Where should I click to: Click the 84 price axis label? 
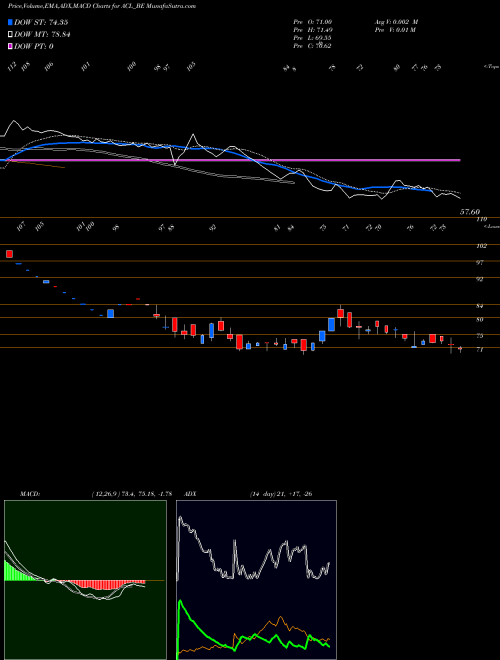[480, 306]
